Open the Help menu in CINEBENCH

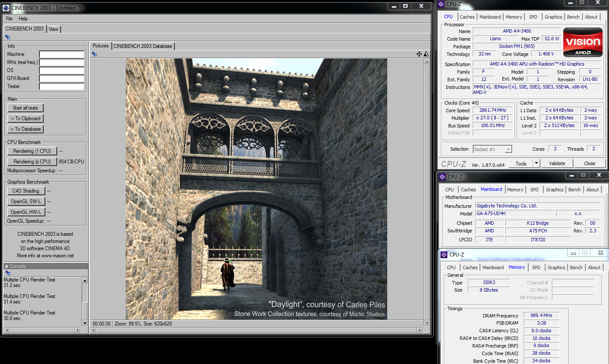[23, 19]
